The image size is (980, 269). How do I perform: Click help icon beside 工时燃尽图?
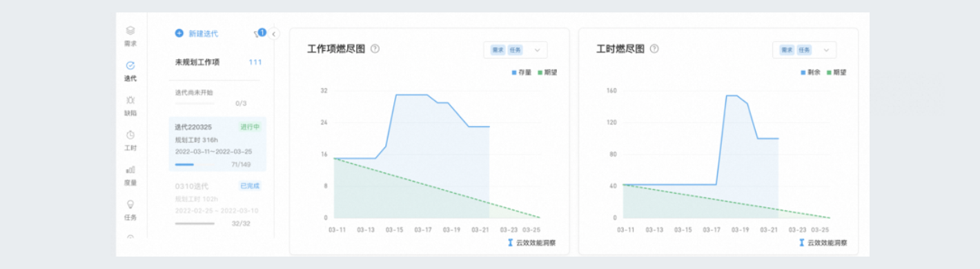pos(654,49)
